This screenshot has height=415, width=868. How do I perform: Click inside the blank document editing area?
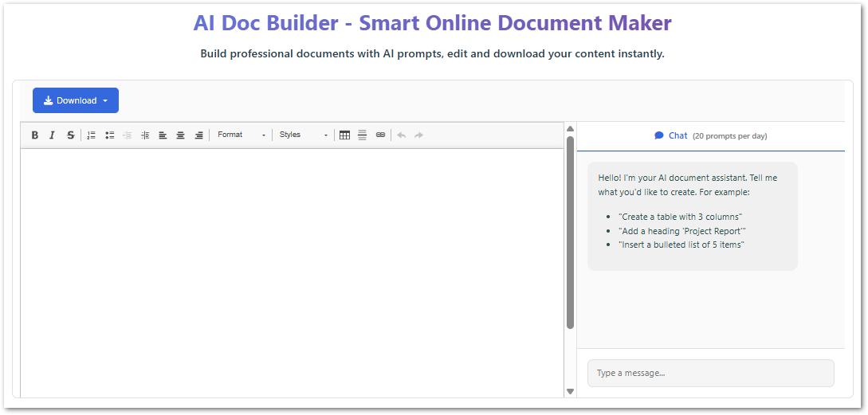tap(293, 272)
